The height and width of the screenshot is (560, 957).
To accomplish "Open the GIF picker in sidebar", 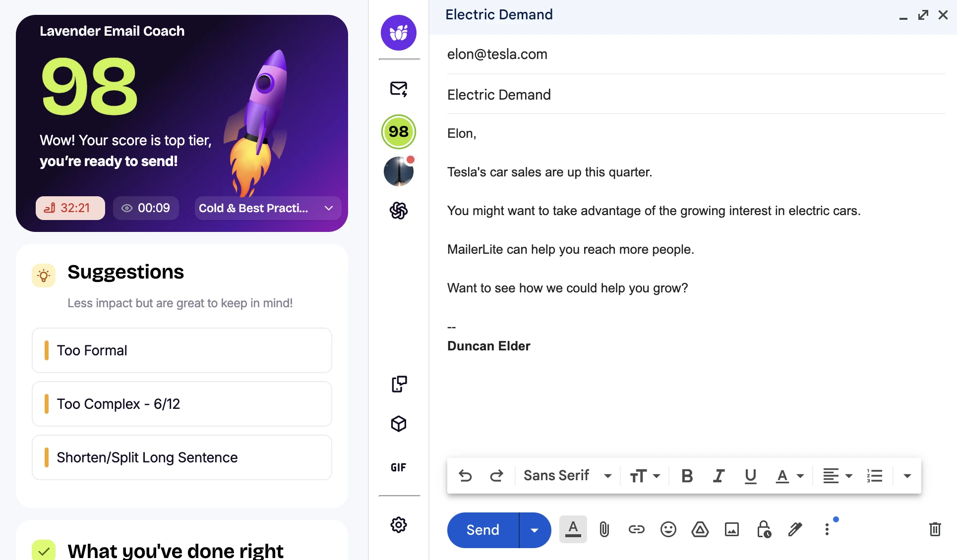I will click(399, 467).
